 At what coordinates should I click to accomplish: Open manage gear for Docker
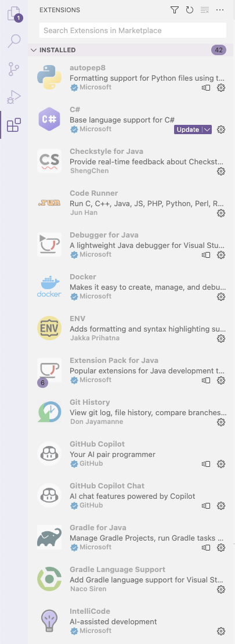[x=221, y=297]
